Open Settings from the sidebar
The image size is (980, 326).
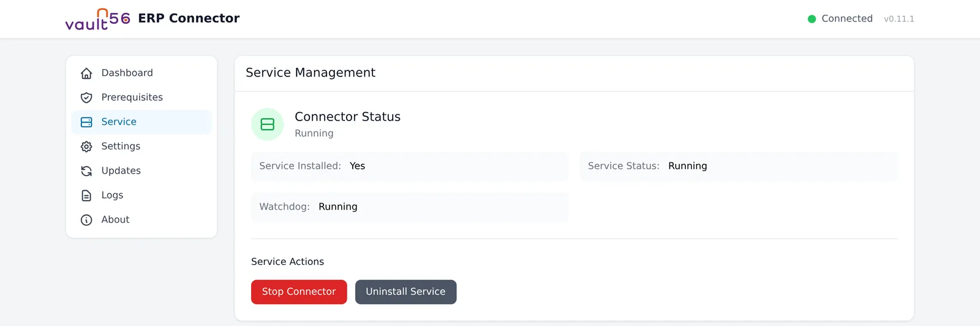(x=141, y=147)
